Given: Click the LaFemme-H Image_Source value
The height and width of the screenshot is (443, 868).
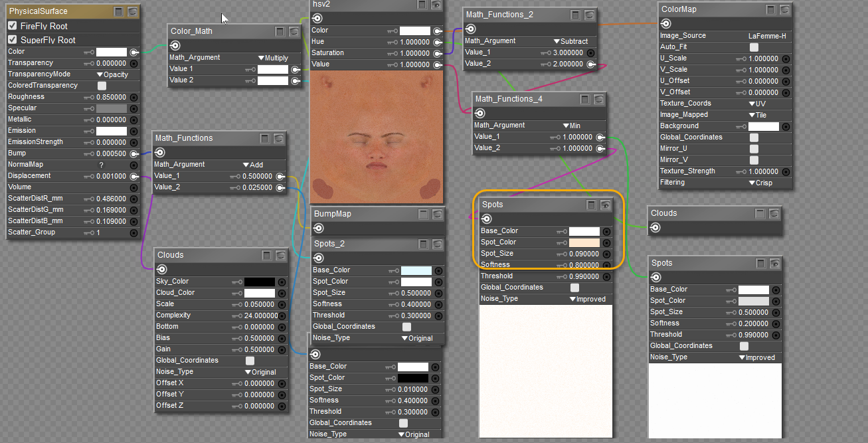Looking at the screenshot, I should pos(767,36).
